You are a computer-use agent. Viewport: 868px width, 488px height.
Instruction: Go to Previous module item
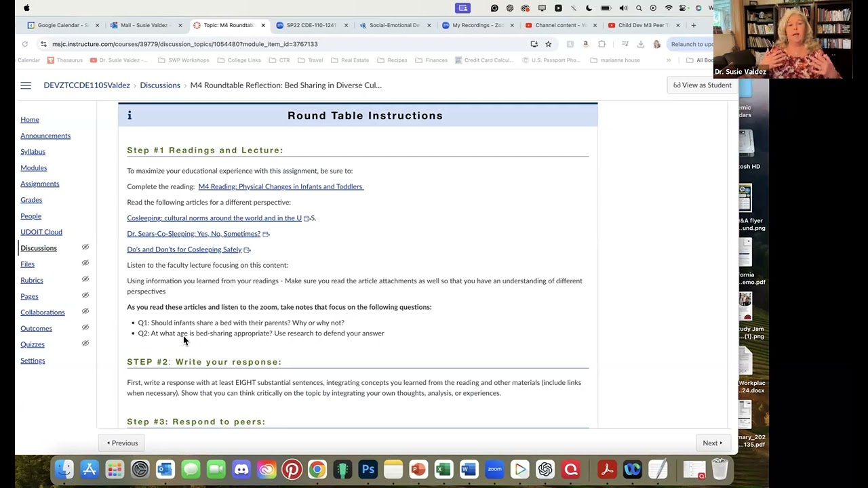pos(123,443)
